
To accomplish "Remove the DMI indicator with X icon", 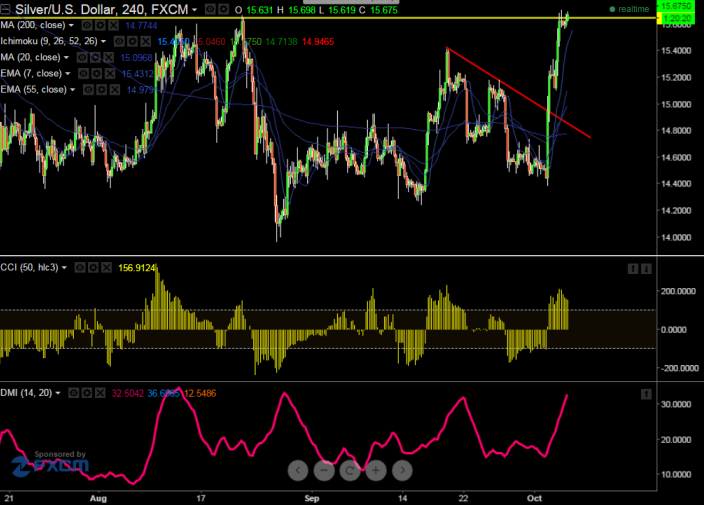I will [100, 393].
